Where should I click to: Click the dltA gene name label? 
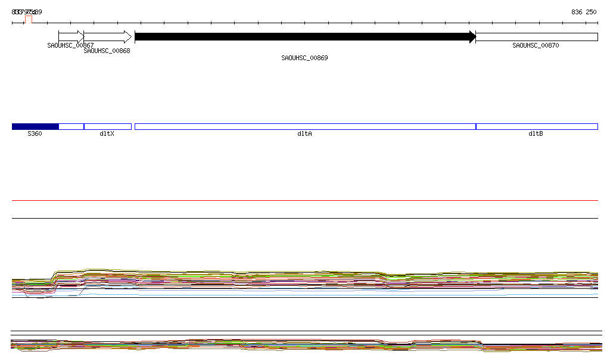304,134
